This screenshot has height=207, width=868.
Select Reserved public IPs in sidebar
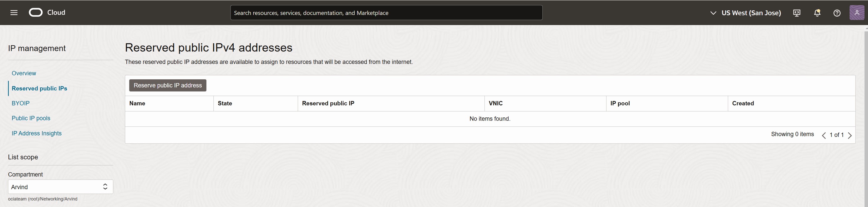pyautogui.click(x=39, y=89)
